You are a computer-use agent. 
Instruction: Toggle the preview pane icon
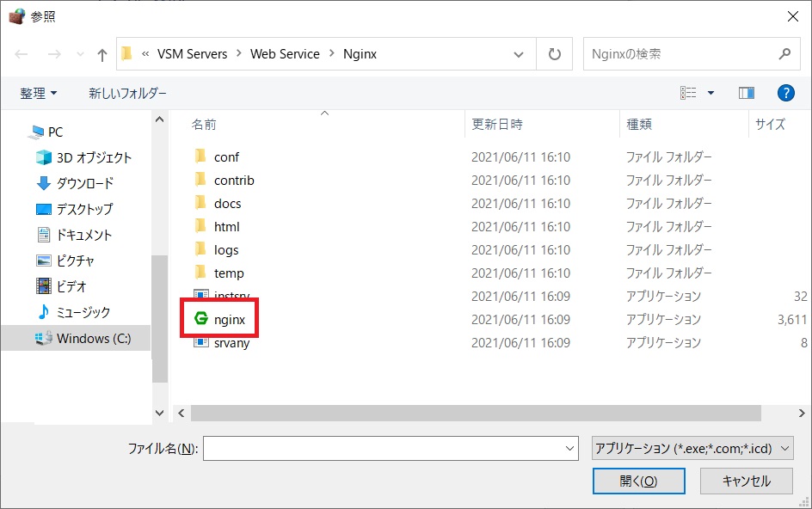[746, 92]
